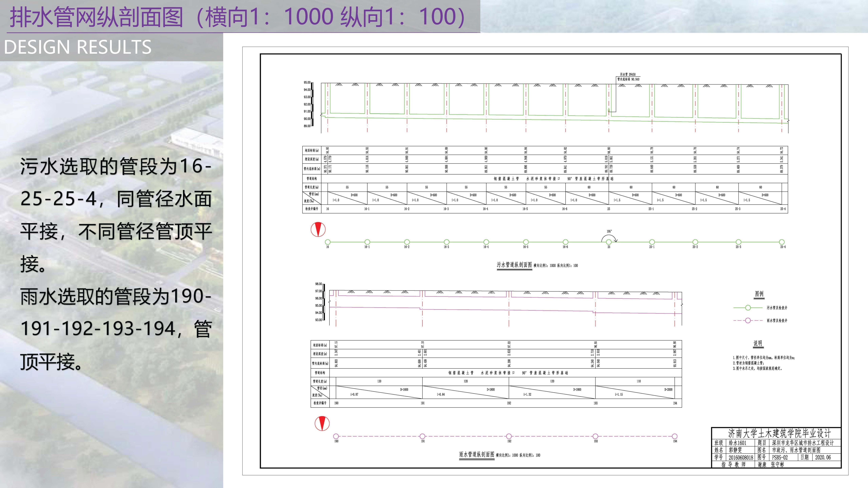Click the 污水管道纵剖面图 drawing caption
The width and height of the screenshot is (868, 488).
(514, 265)
